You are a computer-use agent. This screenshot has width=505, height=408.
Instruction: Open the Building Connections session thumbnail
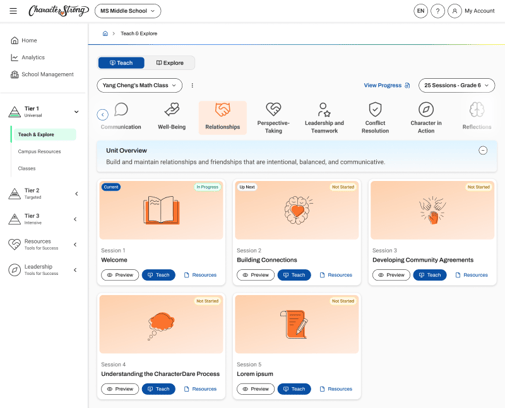click(297, 210)
